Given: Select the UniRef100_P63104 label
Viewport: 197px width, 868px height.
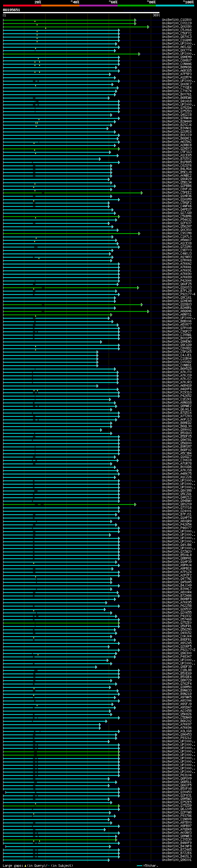Looking at the screenshot, I should pyautogui.click(x=177, y=775).
